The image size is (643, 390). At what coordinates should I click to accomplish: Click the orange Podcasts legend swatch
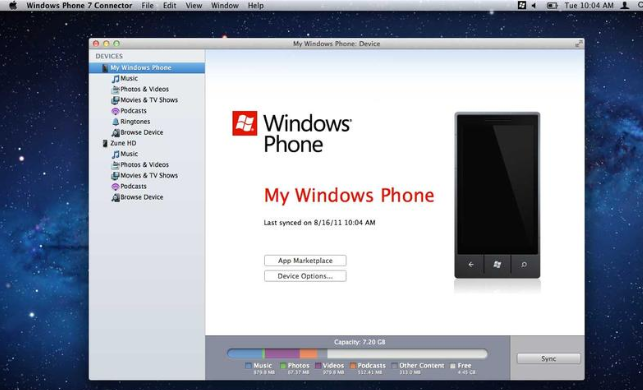click(x=353, y=365)
